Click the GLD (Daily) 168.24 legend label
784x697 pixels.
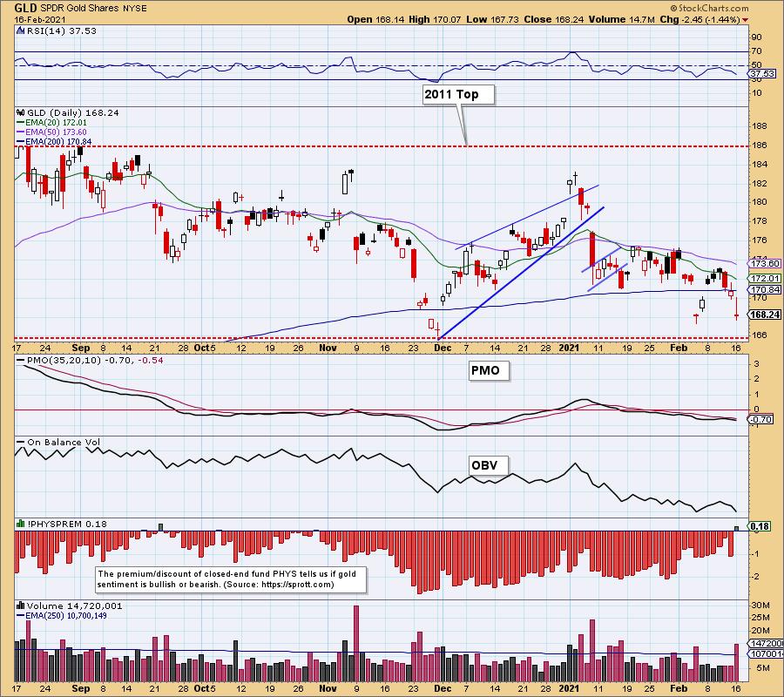point(73,113)
